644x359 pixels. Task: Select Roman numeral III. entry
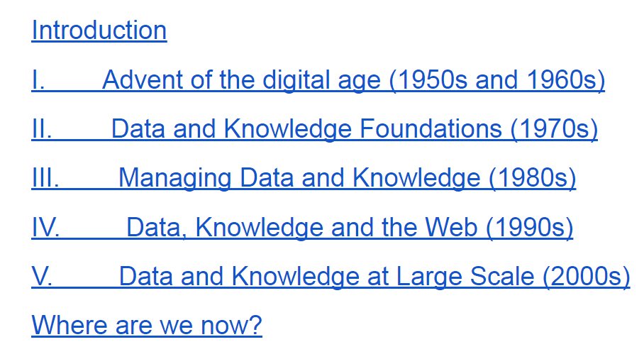click(x=45, y=178)
